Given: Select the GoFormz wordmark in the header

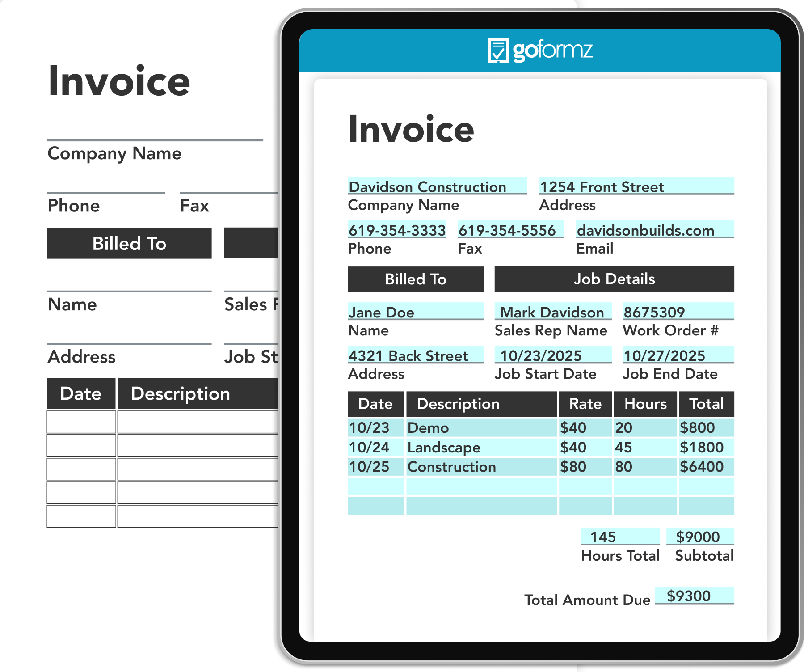Looking at the screenshot, I should [x=554, y=51].
